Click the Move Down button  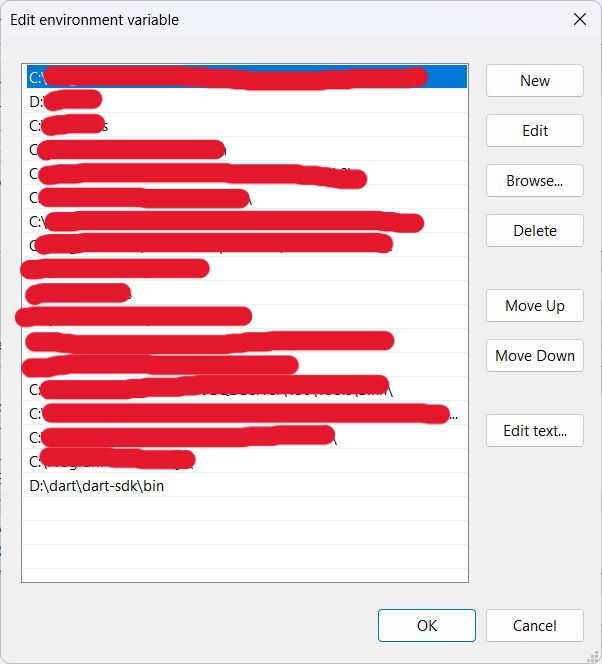(x=535, y=355)
